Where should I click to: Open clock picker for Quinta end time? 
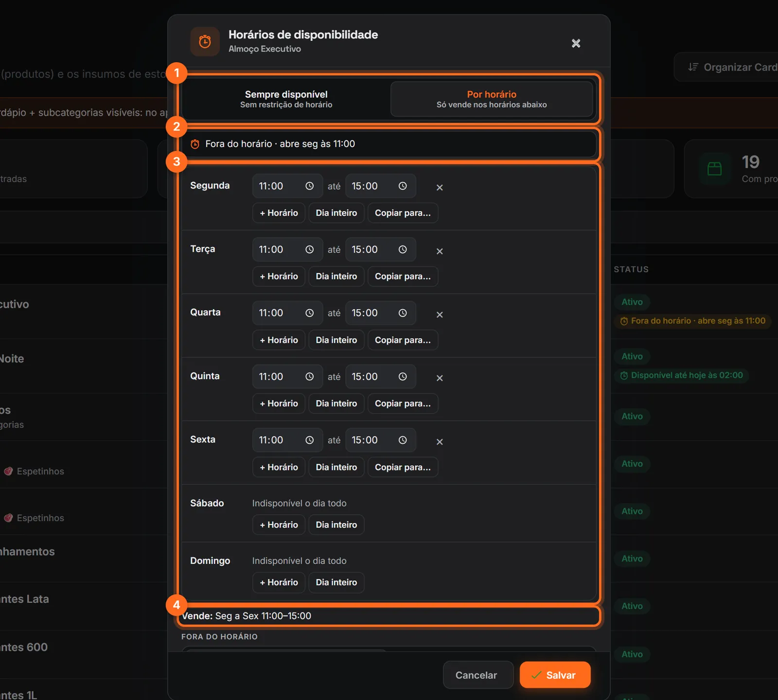click(x=403, y=377)
